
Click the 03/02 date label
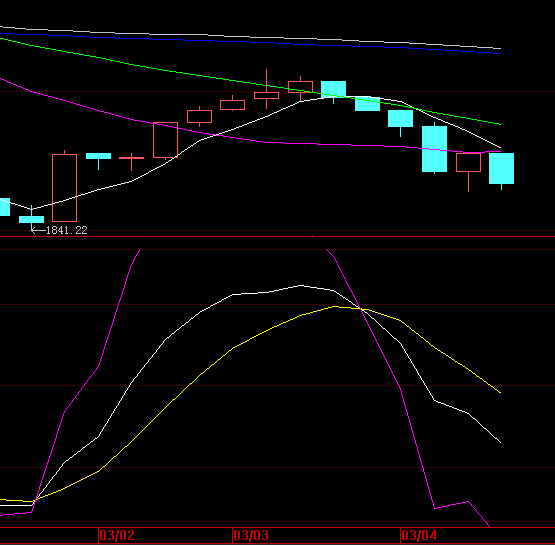pos(117,535)
